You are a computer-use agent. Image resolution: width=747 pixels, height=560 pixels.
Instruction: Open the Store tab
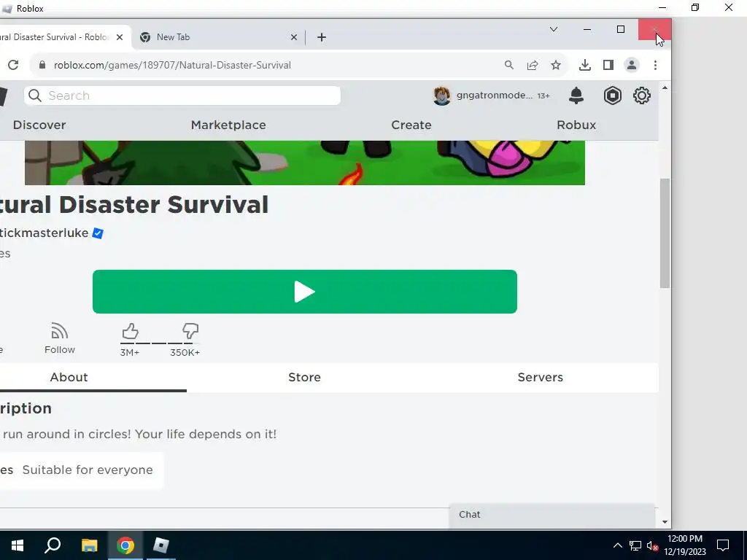304,377
